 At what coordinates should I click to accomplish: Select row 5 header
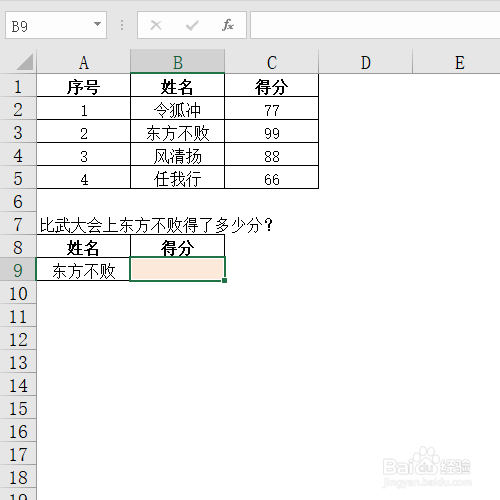(x=18, y=178)
